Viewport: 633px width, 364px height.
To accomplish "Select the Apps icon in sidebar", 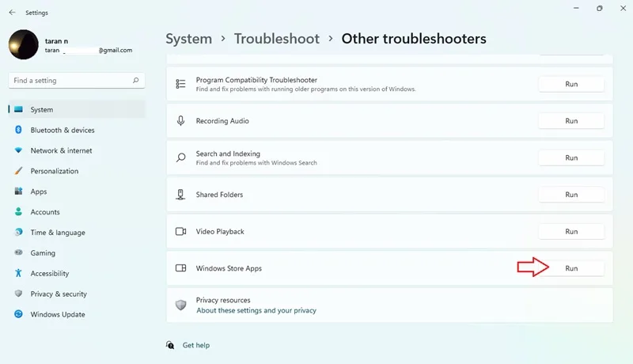I will (18, 191).
